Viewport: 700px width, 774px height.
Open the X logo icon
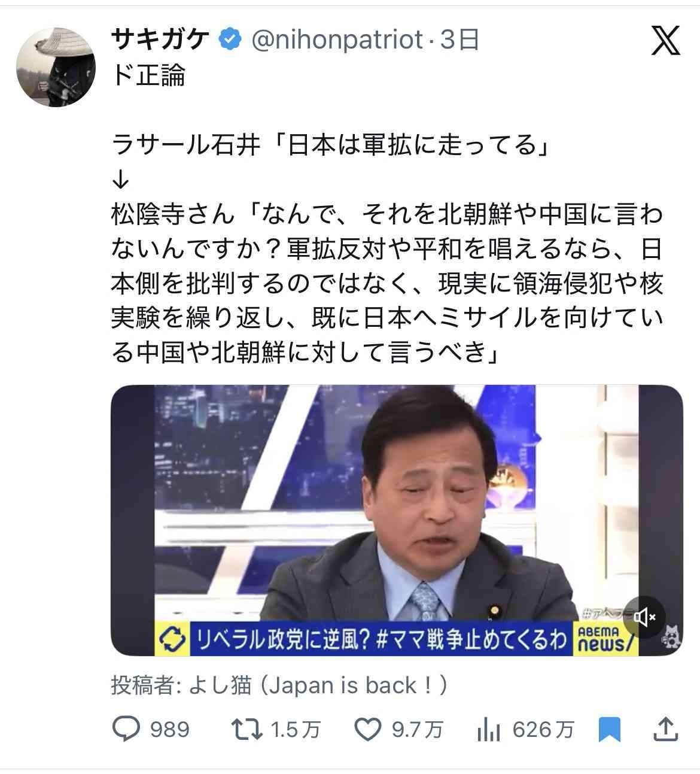665,40
